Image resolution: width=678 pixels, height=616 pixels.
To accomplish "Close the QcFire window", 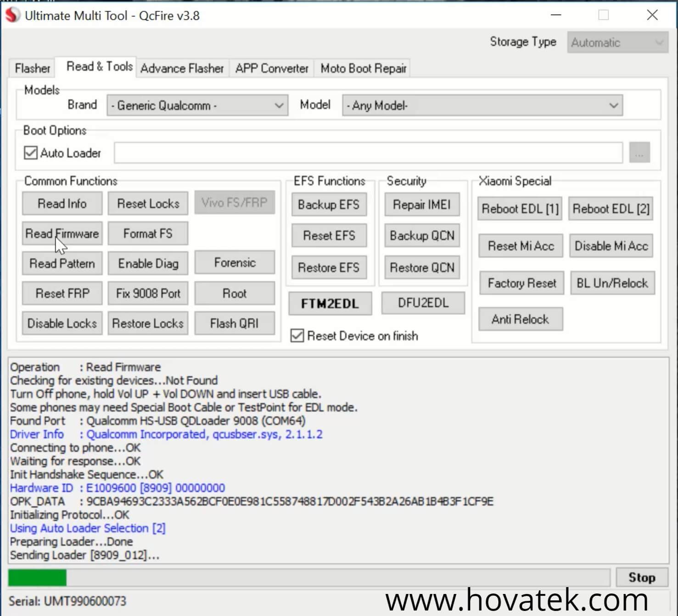I will click(x=652, y=15).
